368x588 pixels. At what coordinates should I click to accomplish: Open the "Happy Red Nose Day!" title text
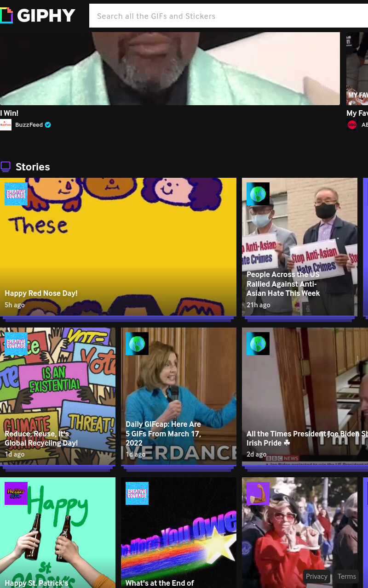point(41,293)
